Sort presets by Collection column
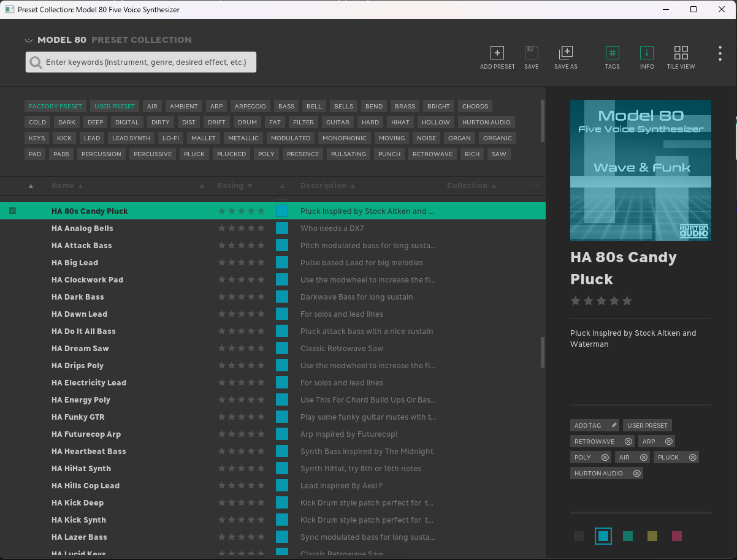The image size is (737, 560). click(472, 186)
